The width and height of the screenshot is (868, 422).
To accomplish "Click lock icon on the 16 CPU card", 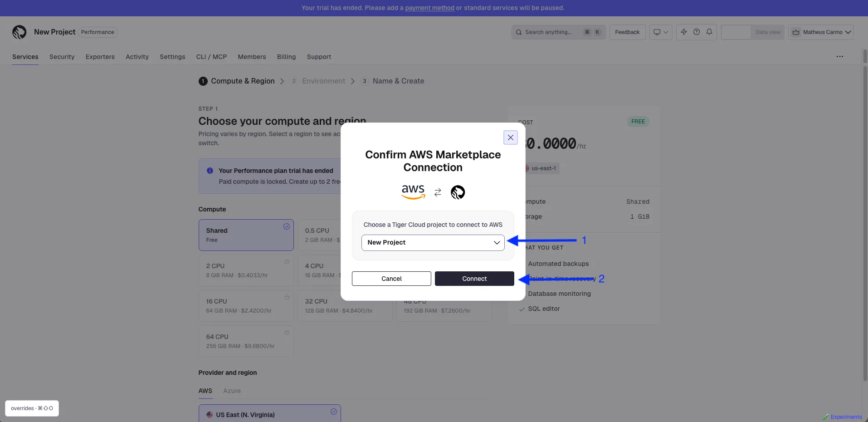I will [287, 297].
